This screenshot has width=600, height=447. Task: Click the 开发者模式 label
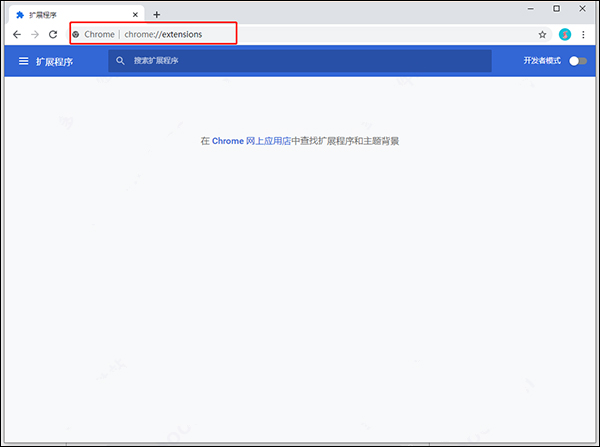point(542,60)
